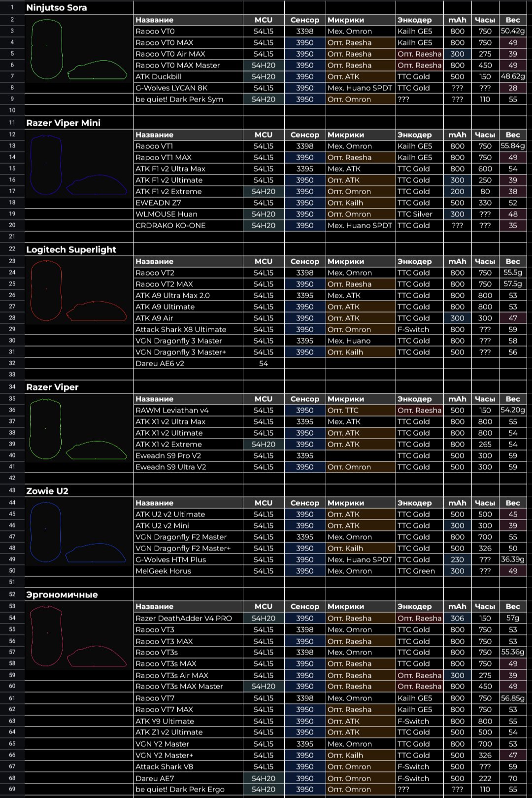Select row number 10 in the row gutter
Image resolution: width=532 pixels, height=798 pixels.
coord(12,110)
